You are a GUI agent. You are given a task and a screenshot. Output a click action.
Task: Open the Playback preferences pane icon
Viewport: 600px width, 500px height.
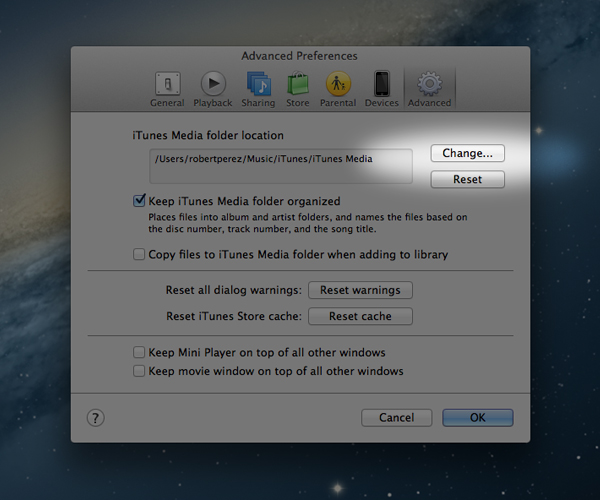tap(213, 83)
